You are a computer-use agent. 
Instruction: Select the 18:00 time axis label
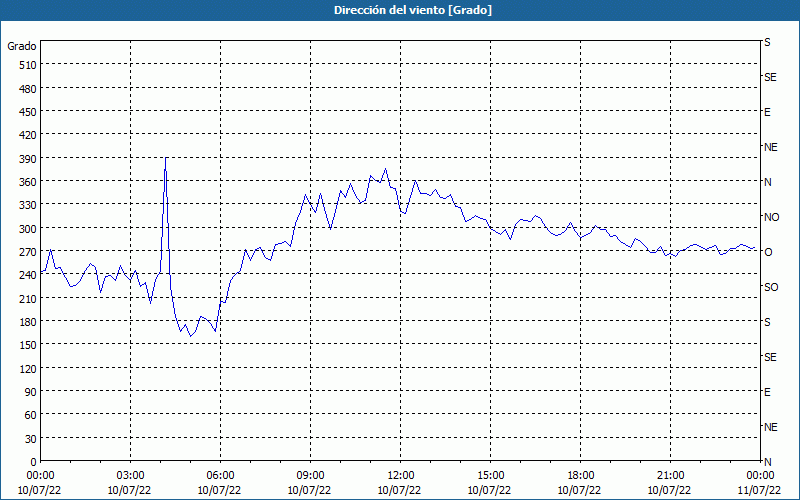[x=581, y=476]
